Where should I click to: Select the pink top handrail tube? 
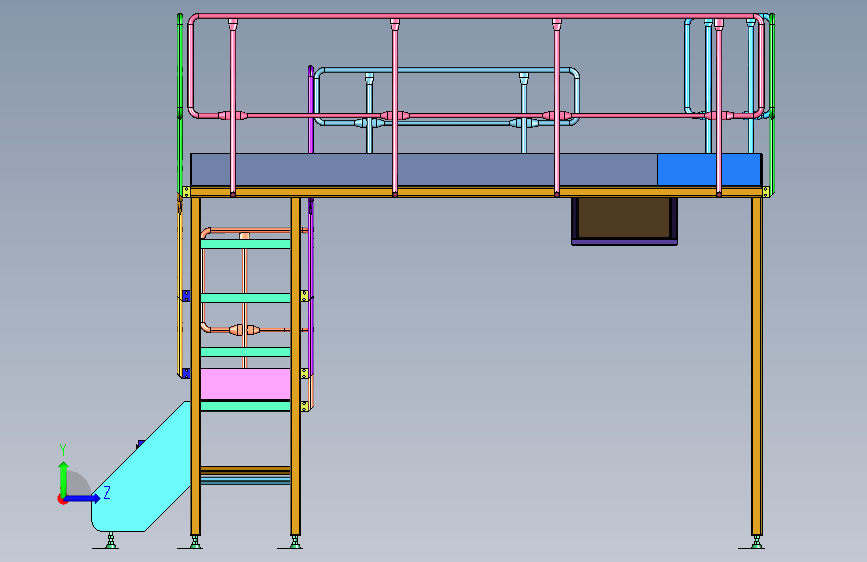tap(476, 16)
